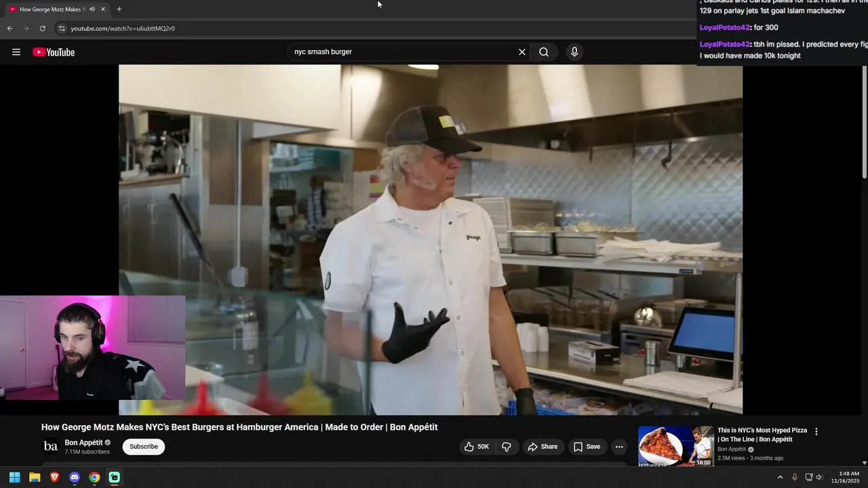Open the volume tray icon
868x488 pixels.
(x=819, y=477)
